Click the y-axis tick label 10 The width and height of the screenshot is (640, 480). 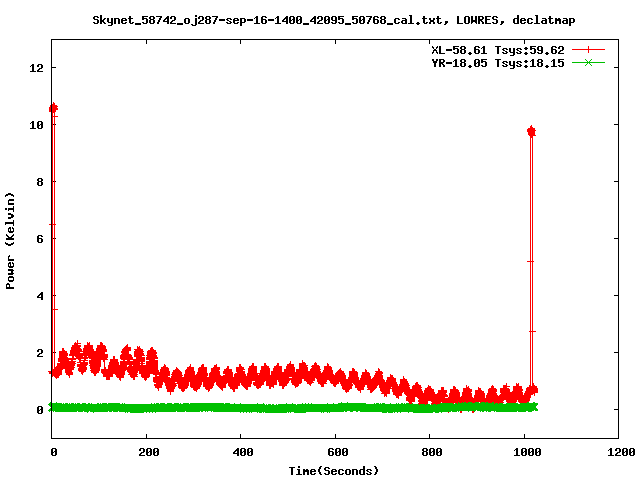point(36,125)
